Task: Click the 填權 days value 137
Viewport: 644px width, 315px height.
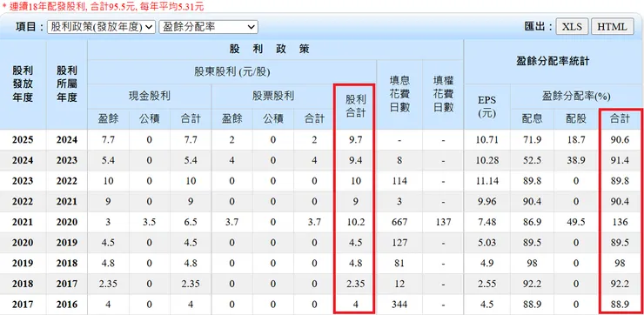Action: tap(443, 222)
